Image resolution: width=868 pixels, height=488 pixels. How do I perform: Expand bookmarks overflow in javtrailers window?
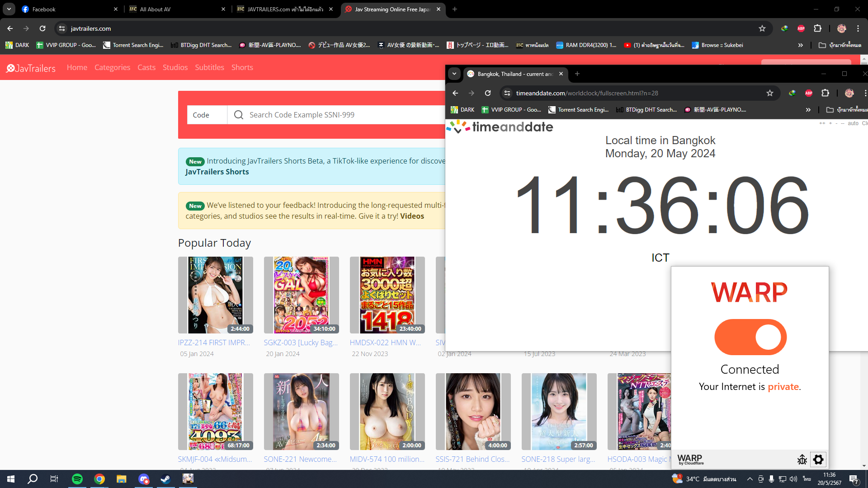800,45
